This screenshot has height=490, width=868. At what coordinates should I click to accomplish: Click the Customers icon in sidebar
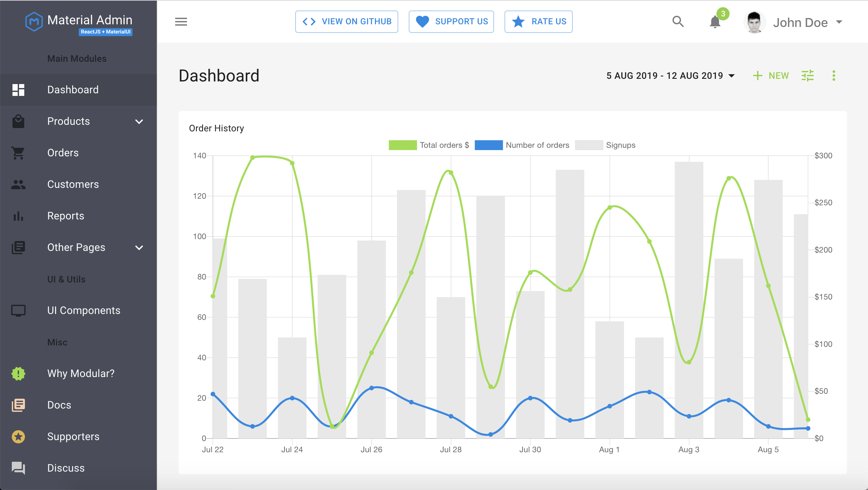click(x=18, y=184)
